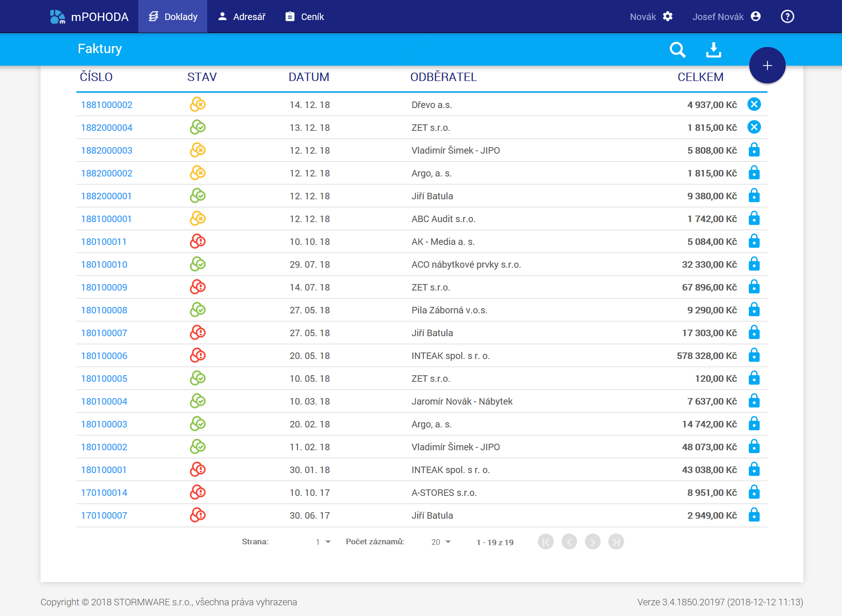Click lock icon on invoice 180100006
Screen dimensions: 842x616
tap(754, 355)
